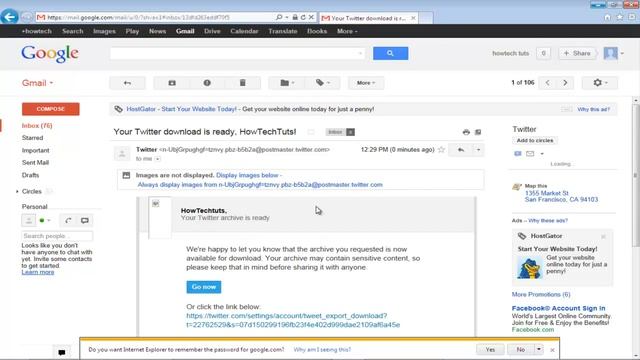The height and width of the screenshot is (360, 640).
Task: Open More Promotions (6) link
Action: pyautogui.click(x=541, y=294)
